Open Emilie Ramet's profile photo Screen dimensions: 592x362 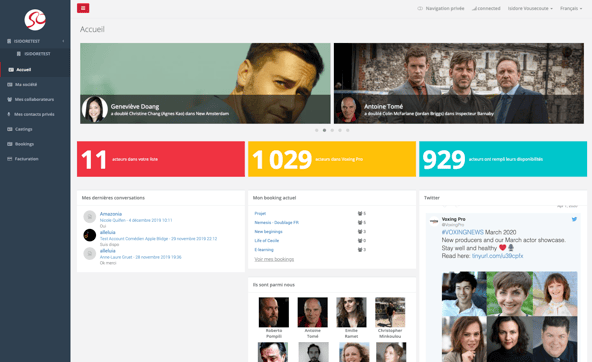click(351, 312)
